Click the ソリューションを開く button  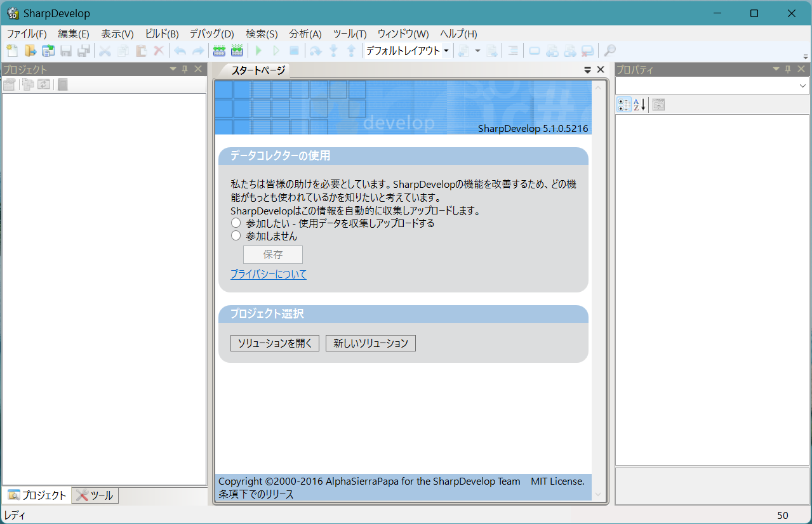274,343
